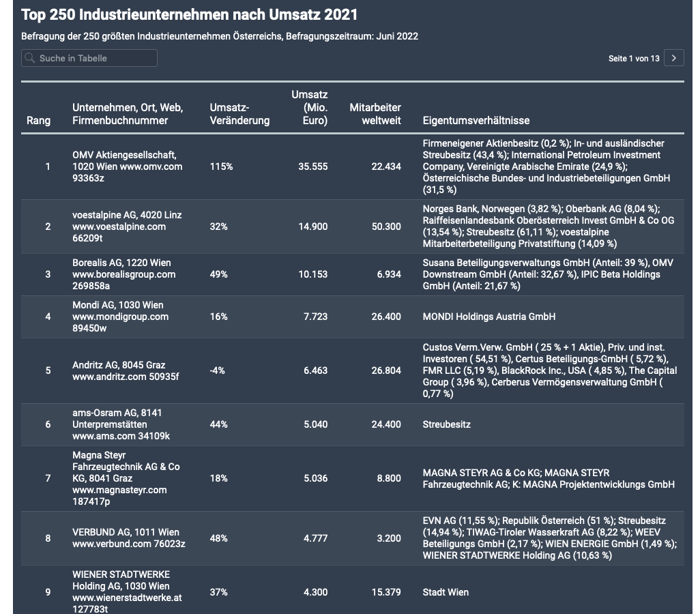The width and height of the screenshot is (700, 614).
Task: Click revenue value 4.777
Action: 316,538
